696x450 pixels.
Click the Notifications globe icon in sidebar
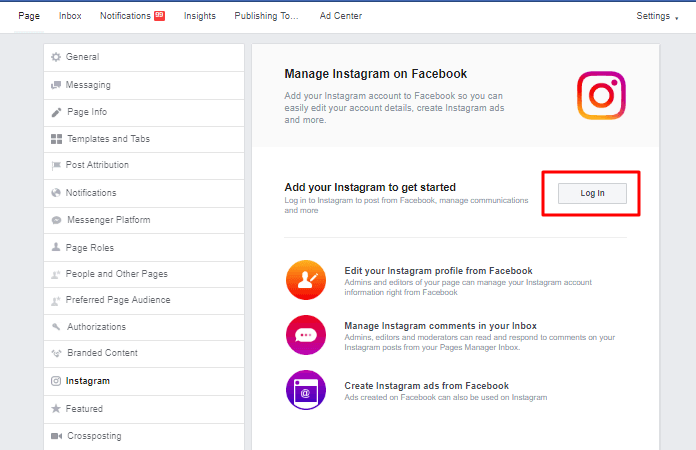coord(56,193)
